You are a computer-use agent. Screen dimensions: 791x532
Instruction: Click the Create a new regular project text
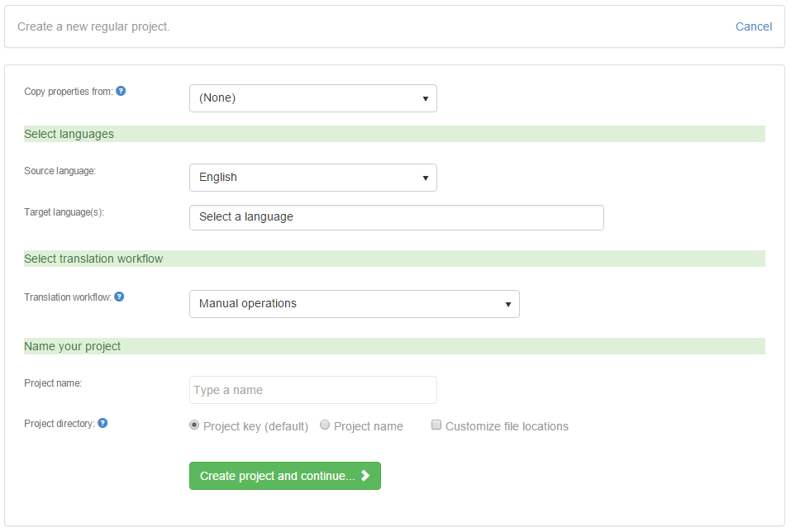tap(93, 26)
